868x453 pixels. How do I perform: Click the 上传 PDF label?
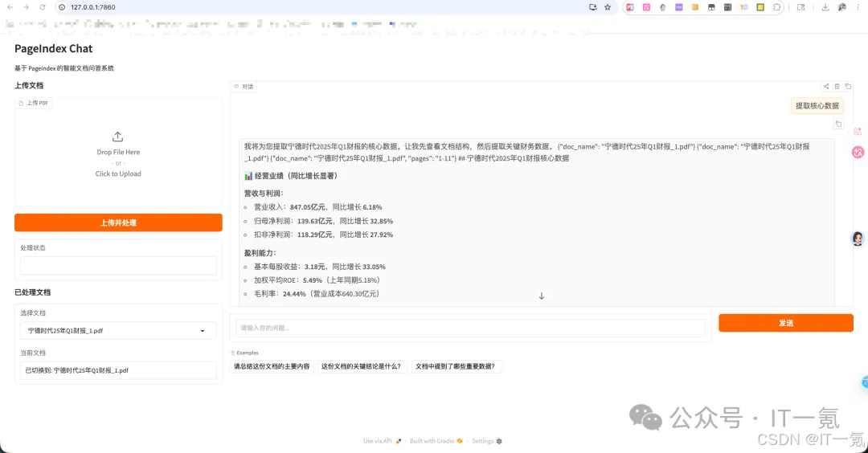34,103
